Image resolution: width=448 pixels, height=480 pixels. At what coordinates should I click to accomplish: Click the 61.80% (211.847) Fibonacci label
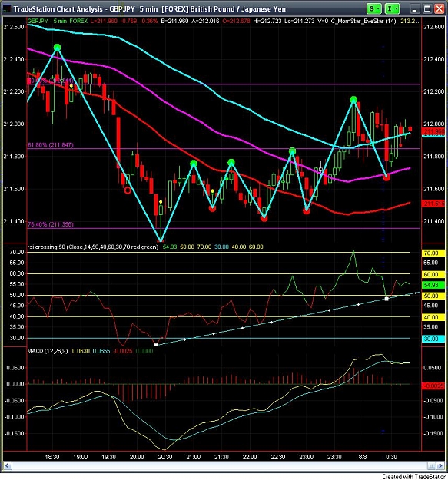[x=51, y=145]
